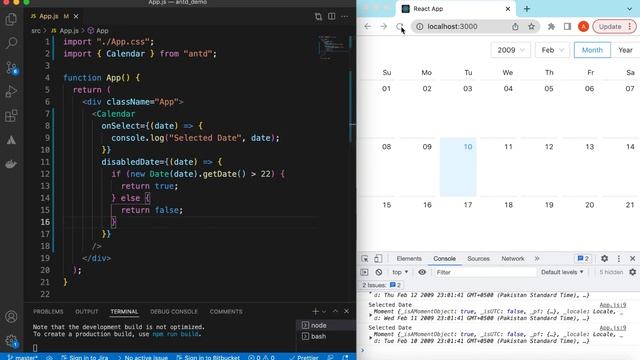The image size is (640, 360).
Task: Toggle inspect element picker in DevTools
Action: click(x=365, y=259)
